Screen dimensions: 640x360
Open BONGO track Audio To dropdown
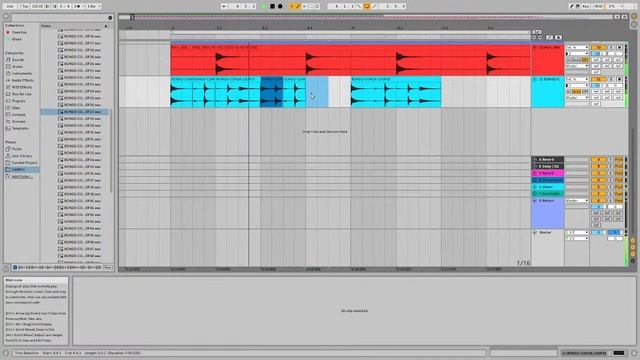click(577, 98)
